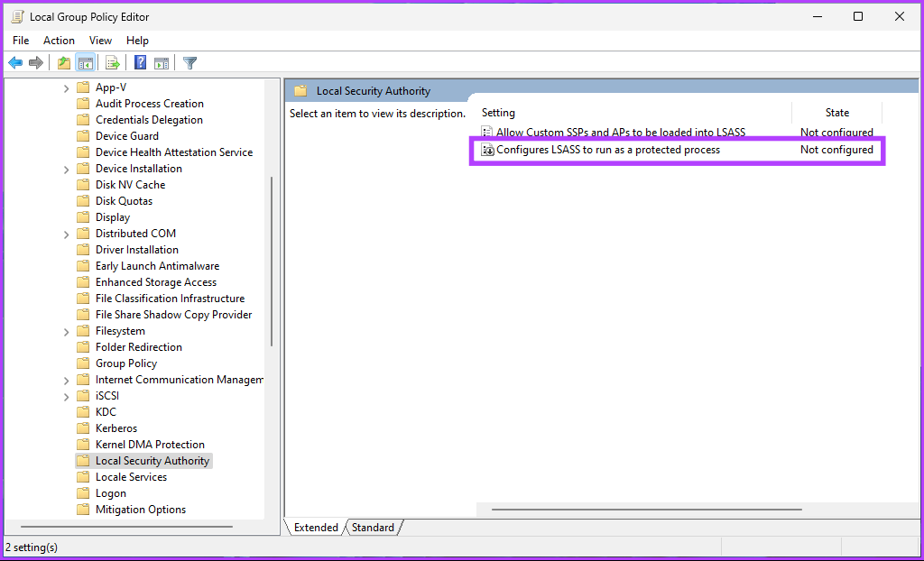Click icon beside Allow Custom SSPs setting
The image size is (924, 561).
pos(487,133)
